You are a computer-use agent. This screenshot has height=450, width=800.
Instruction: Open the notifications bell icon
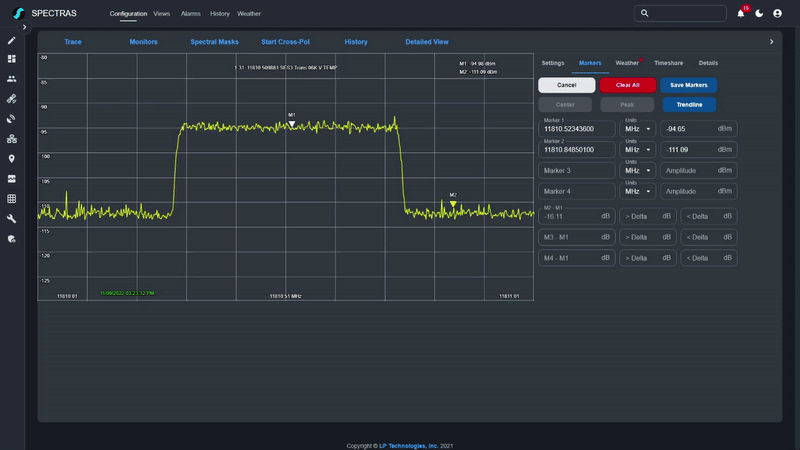741,13
